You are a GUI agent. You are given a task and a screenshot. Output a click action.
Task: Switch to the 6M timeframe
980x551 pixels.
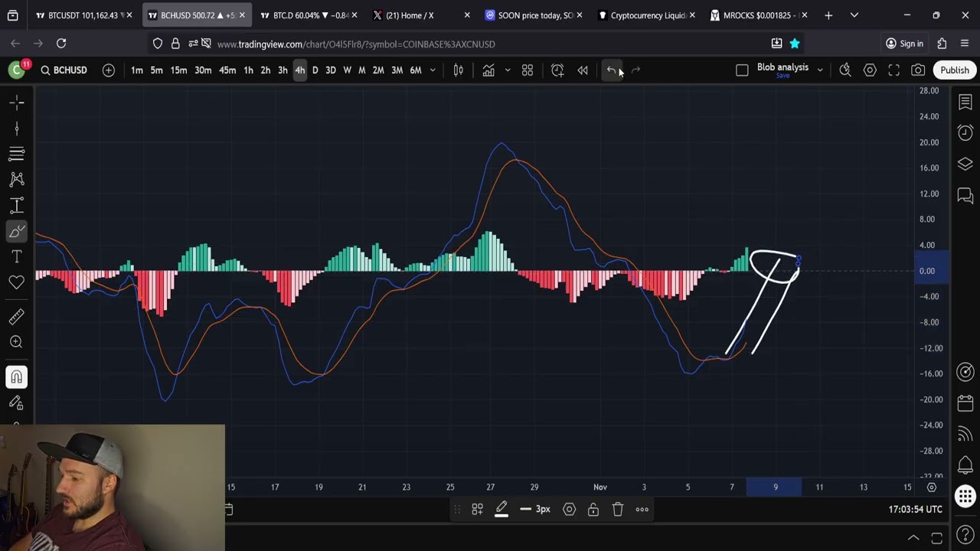coord(416,70)
